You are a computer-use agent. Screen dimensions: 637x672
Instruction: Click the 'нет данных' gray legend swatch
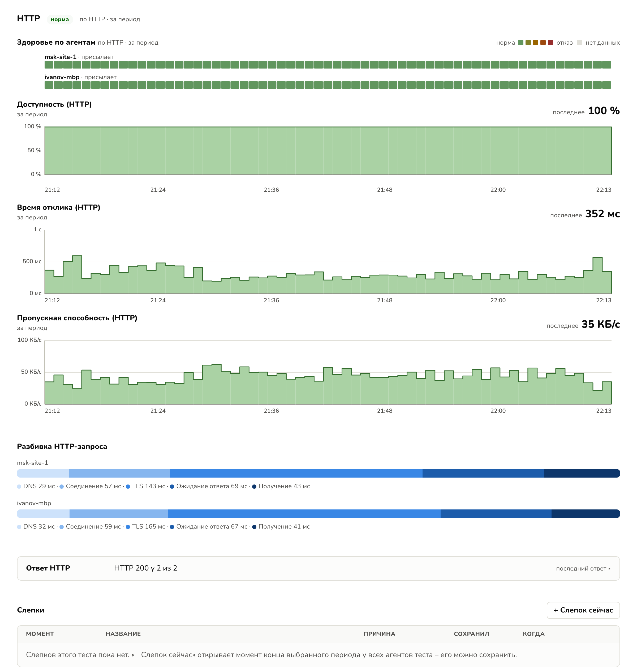click(580, 42)
